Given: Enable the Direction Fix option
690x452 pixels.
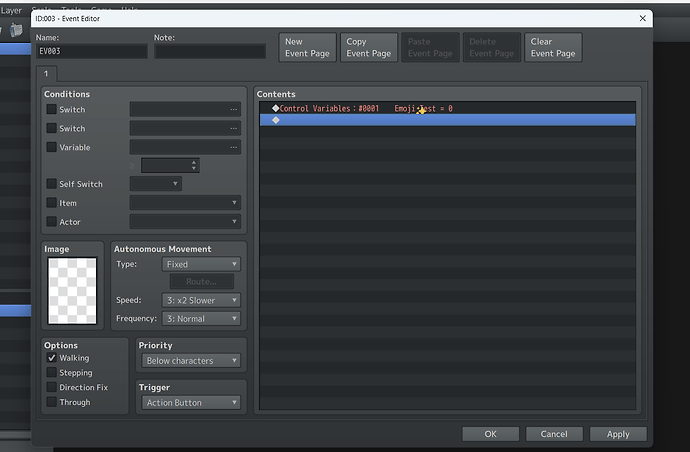Looking at the screenshot, I should point(51,387).
